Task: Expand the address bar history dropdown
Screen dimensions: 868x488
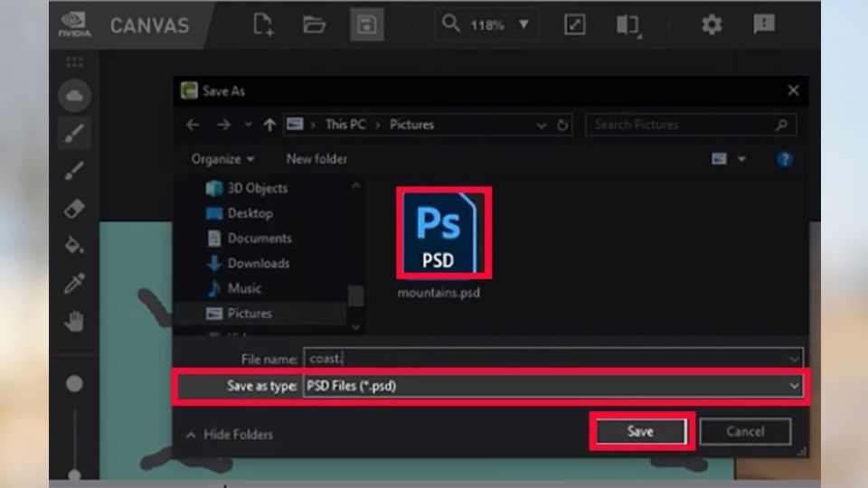Action: click(542, 126)
